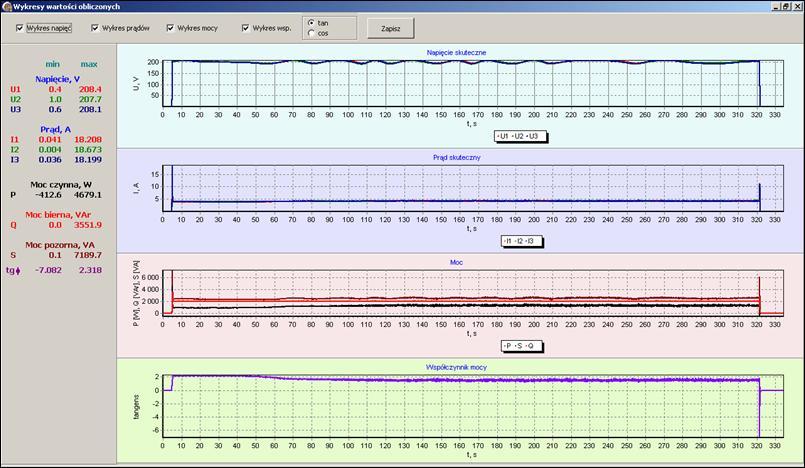805x468 pixels.
Task: Click the I1 I2 I3 legend box
Action: click(521, 241)
